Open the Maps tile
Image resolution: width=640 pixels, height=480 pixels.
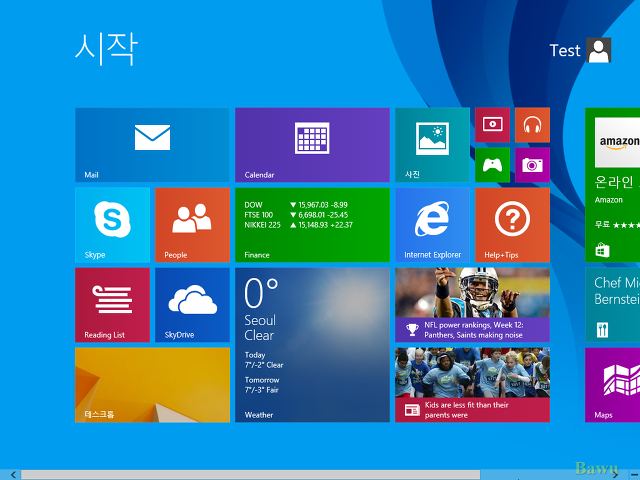[x=612, y=385]
